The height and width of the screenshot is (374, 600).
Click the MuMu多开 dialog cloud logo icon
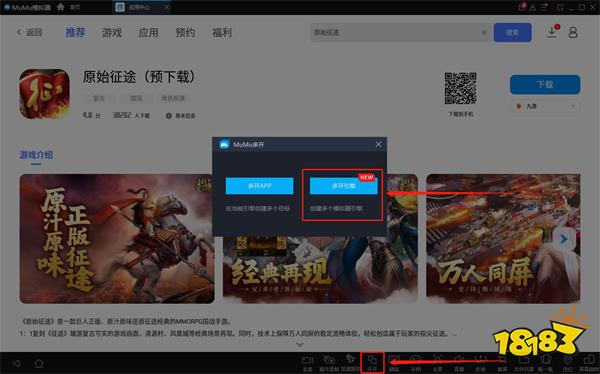(224, 144)
